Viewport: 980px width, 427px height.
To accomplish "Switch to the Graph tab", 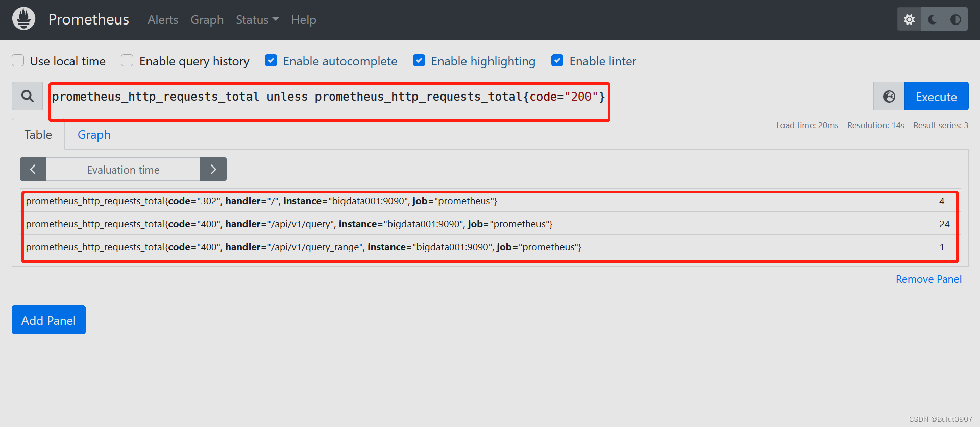I will tap(94, 135).
